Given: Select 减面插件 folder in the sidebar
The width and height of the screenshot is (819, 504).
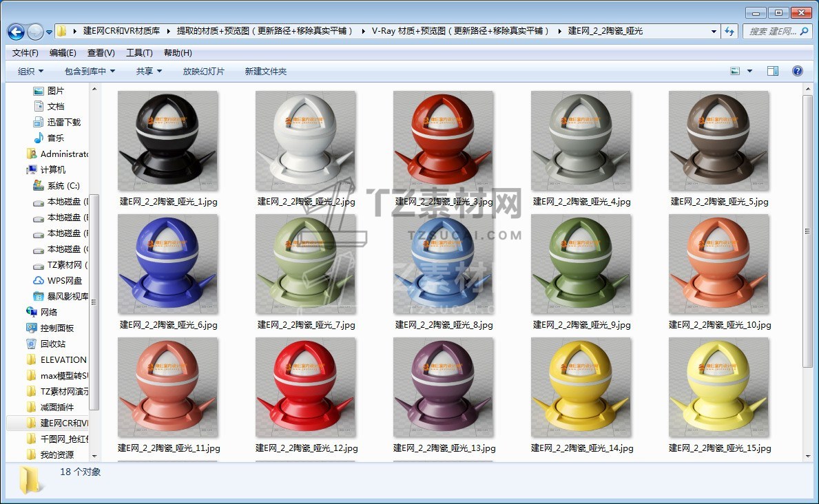Looking at the screenshot, I should pyautogui.click(x=50, y=407).
